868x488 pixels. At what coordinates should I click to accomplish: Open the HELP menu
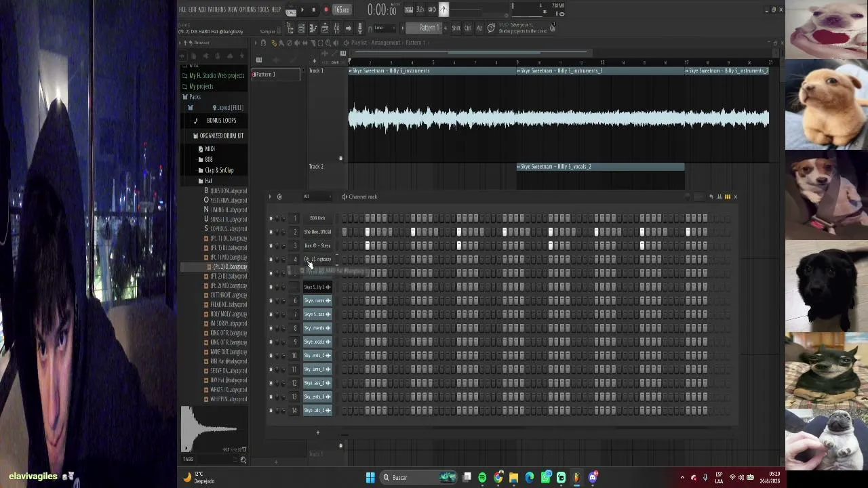pos(276,9)
